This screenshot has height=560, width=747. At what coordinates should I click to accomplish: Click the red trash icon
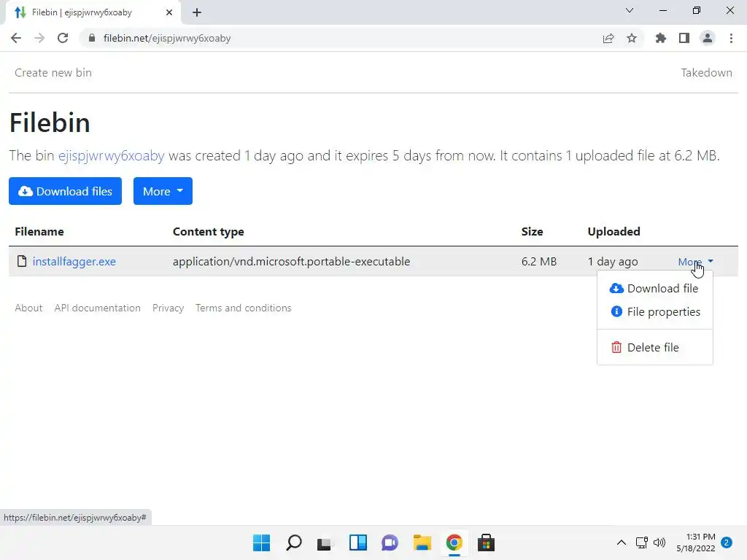[x=616, y=347]
